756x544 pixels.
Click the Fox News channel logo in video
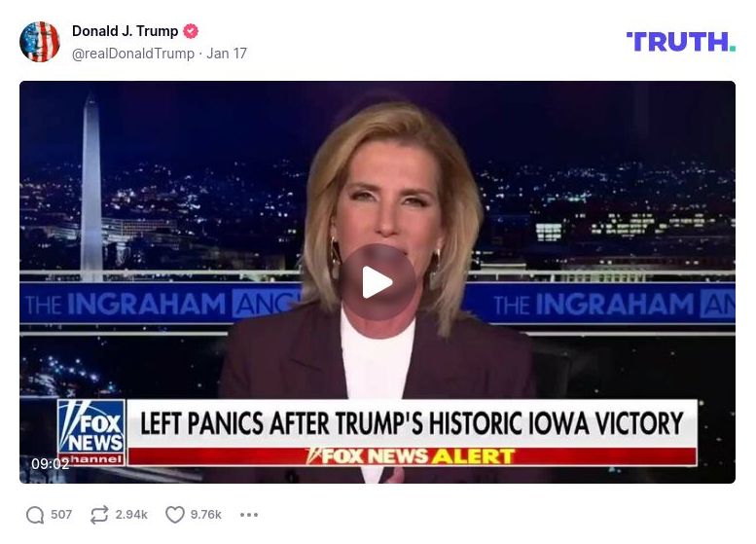(x=91, y=433)
